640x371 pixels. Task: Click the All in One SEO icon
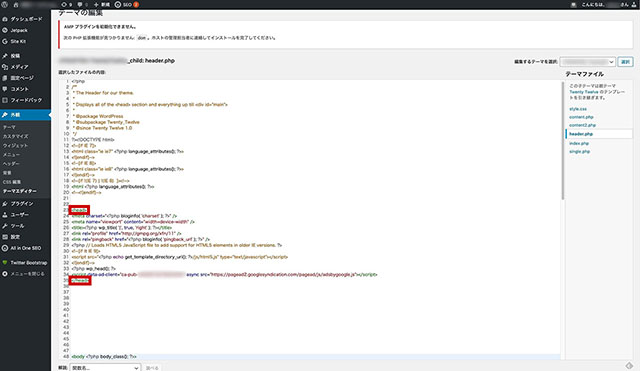[5, 248]
